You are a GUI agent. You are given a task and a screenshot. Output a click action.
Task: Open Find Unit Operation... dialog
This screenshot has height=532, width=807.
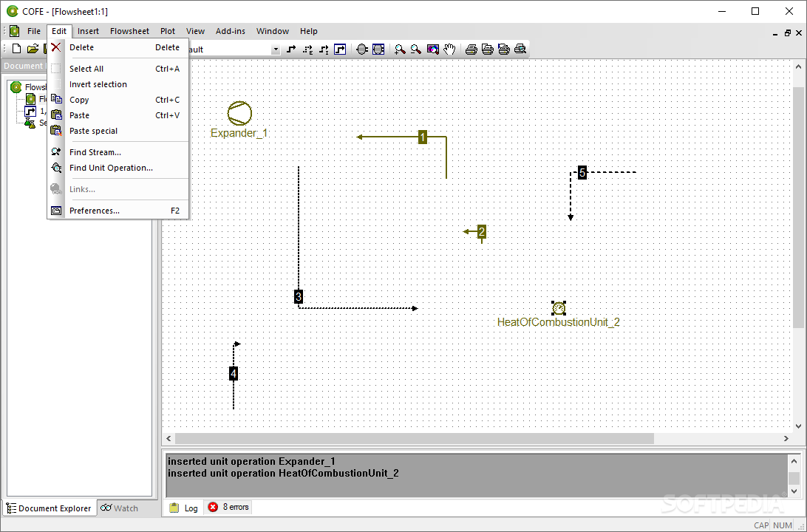tap(118, 168)
